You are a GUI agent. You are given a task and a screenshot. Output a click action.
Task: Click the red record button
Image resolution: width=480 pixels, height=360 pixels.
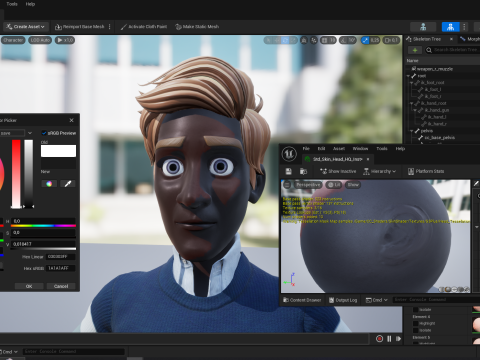[379, 339]
